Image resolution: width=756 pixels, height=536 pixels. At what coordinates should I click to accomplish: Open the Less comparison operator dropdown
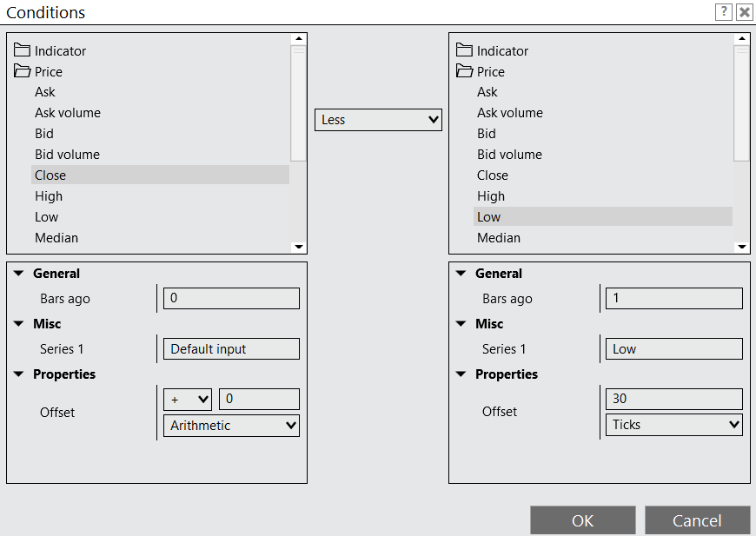[x=378, y=120]
